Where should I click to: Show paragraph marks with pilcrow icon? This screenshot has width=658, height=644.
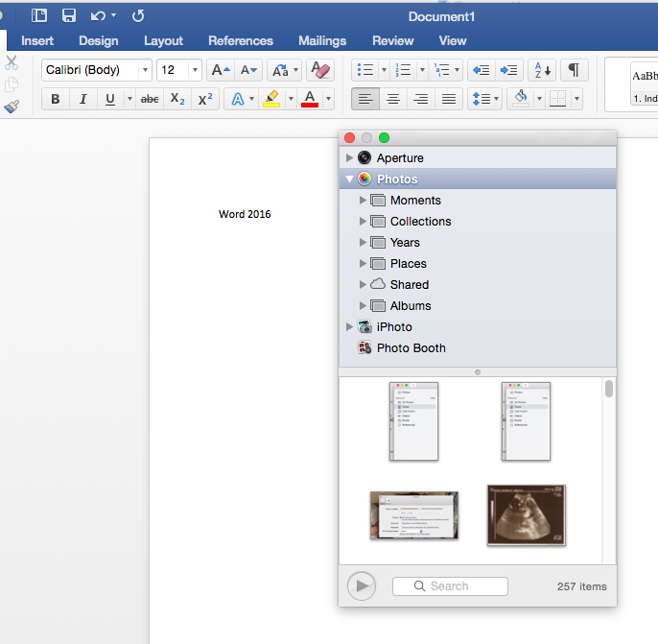pos(573,70)
